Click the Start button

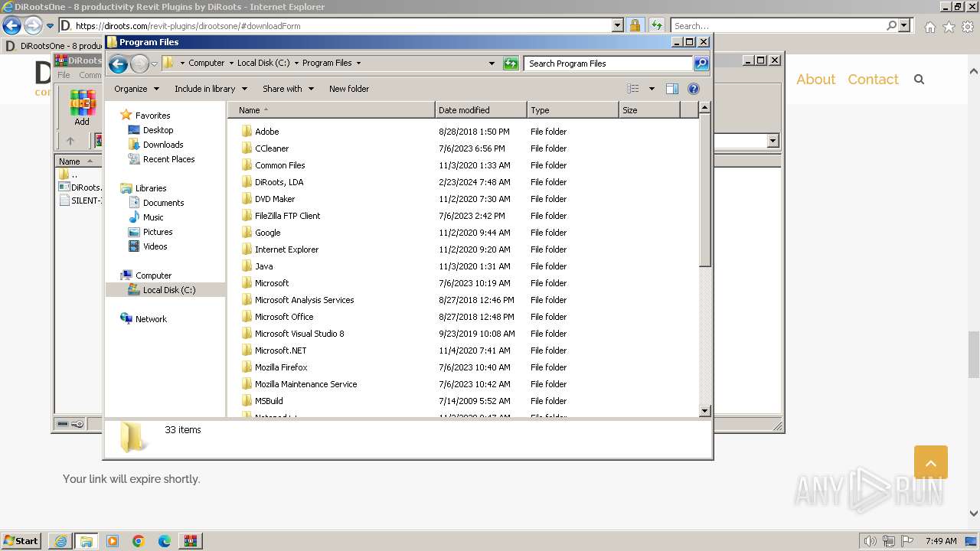pos(21,541)
